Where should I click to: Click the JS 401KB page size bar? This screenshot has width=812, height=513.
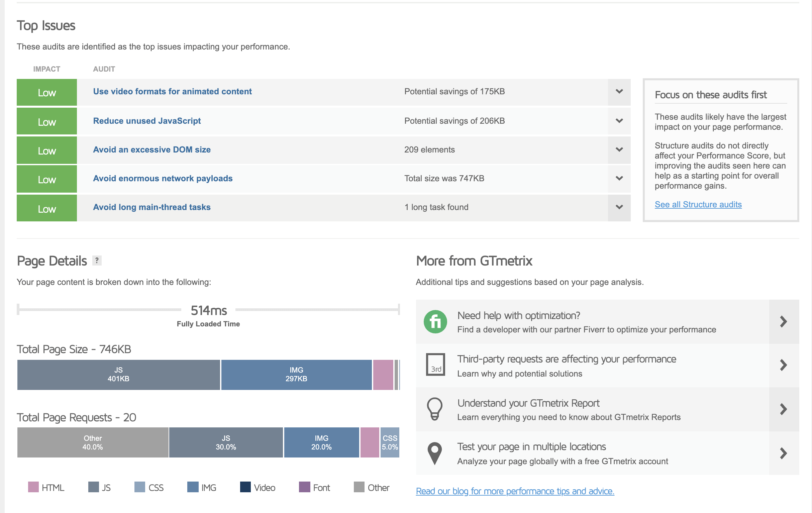(118, 374)
